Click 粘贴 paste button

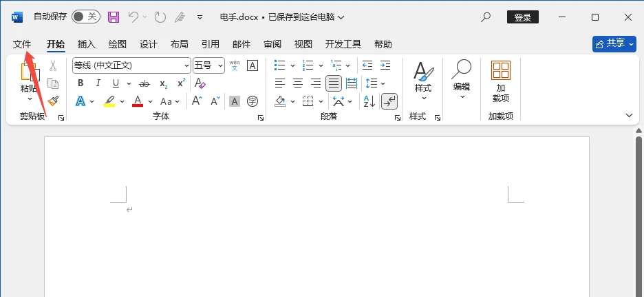coord(30,82)
